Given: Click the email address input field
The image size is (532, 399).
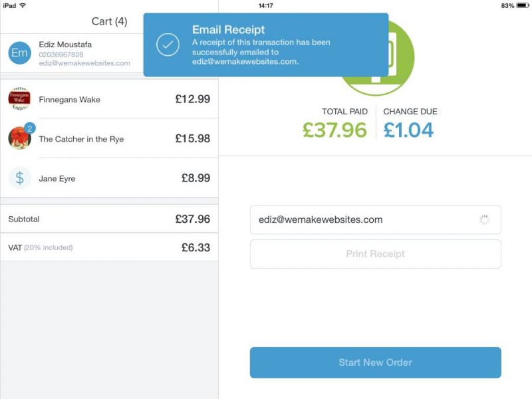Looking at the screenshot, I should tap(375, 219).
